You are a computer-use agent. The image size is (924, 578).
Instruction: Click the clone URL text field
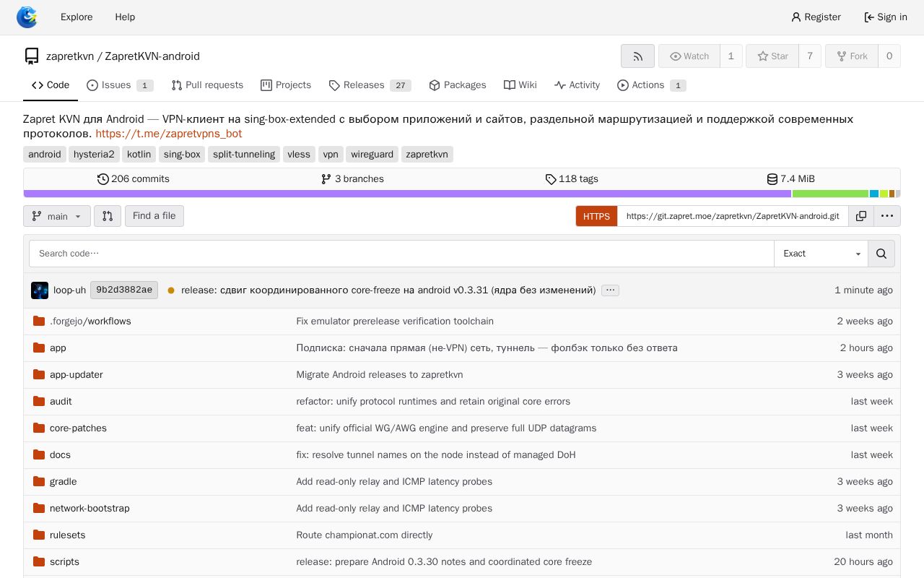coord(733,216)
